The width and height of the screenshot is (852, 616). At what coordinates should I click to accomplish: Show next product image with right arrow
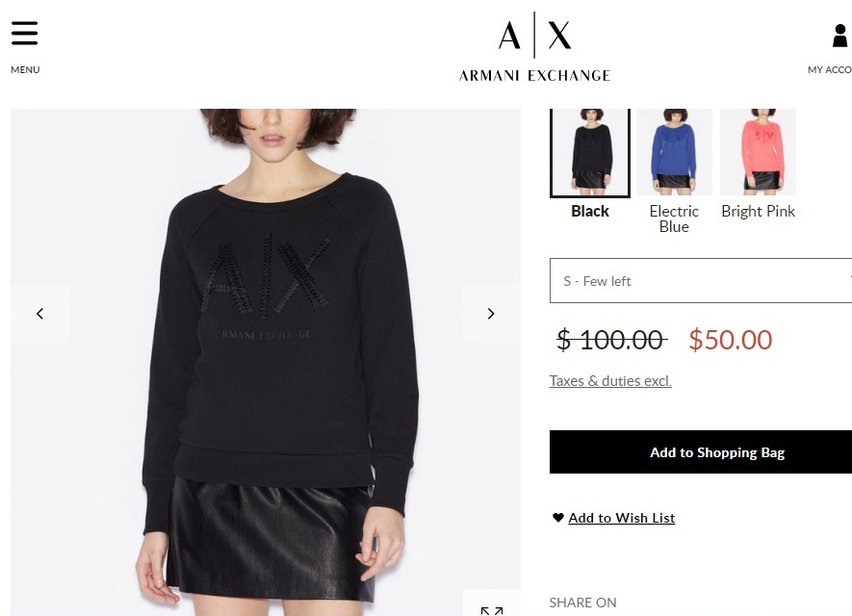tap(491, 314)
